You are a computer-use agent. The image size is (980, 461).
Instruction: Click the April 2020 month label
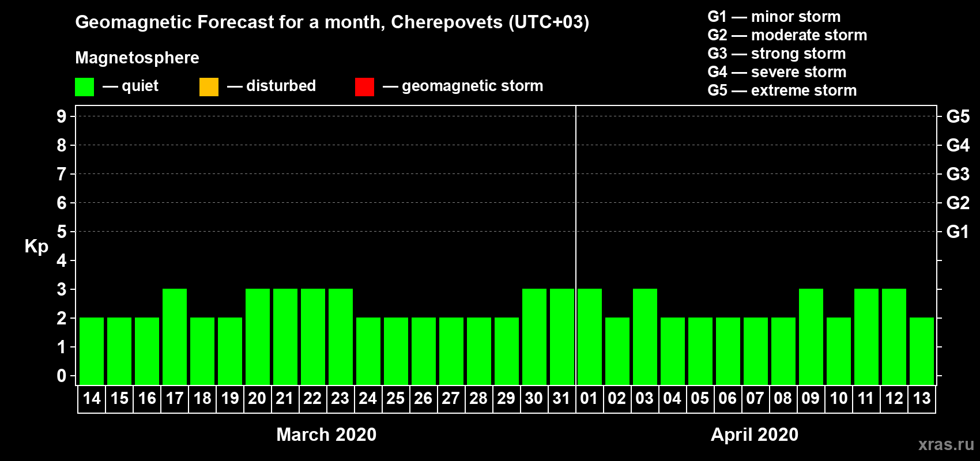(755, 434)
